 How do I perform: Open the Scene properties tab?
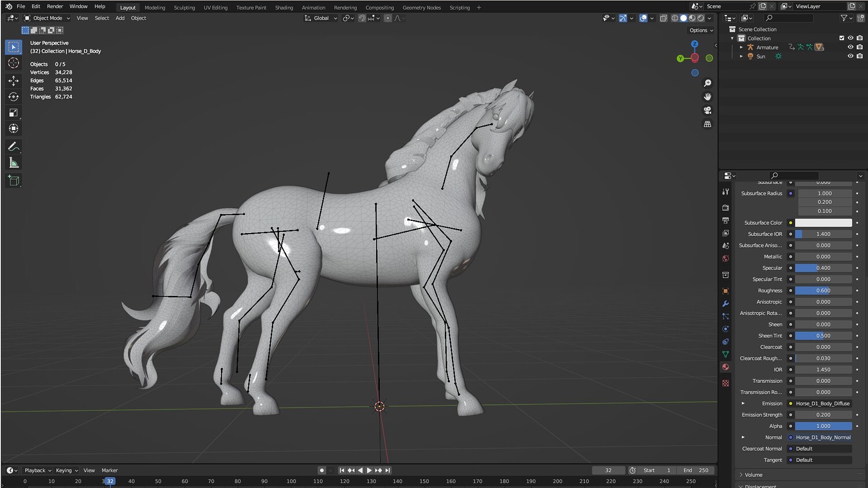(x=726, y=246)
